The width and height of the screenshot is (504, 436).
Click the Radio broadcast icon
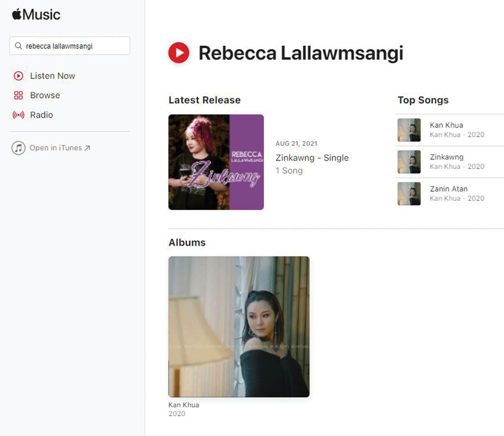point(18,115)
